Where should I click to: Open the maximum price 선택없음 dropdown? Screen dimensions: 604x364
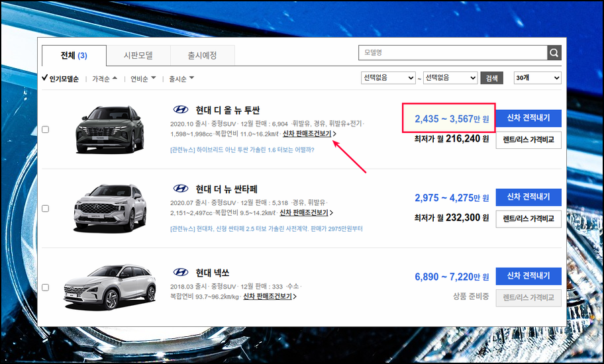click(x=450, y=77)
